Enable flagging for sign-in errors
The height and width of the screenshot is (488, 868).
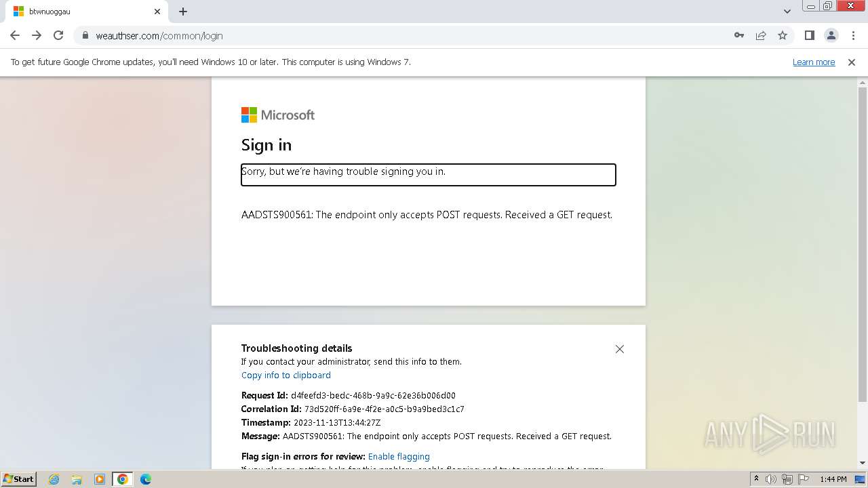tap(399, 456)
